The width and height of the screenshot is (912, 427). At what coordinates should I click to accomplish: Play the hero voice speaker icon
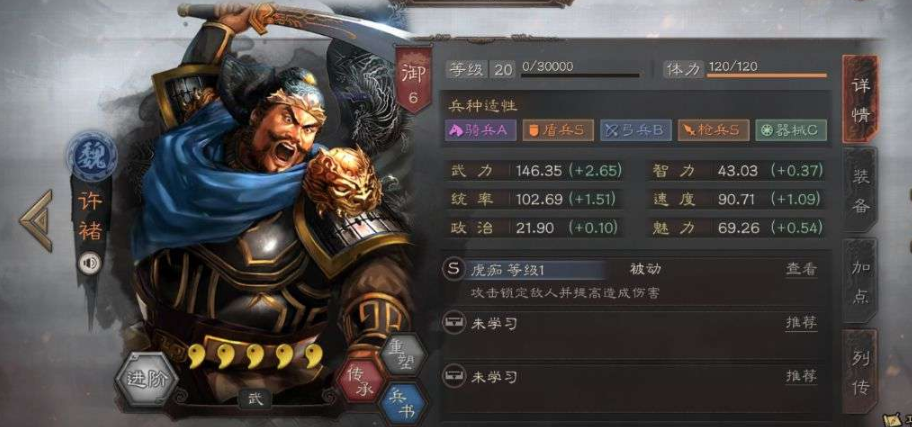pos(90,264)
